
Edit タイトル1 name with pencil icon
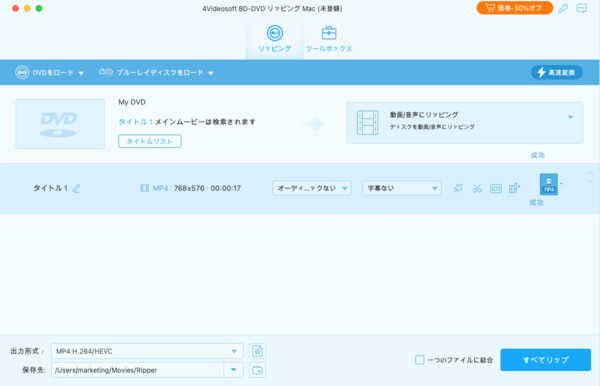pos(77,188)
